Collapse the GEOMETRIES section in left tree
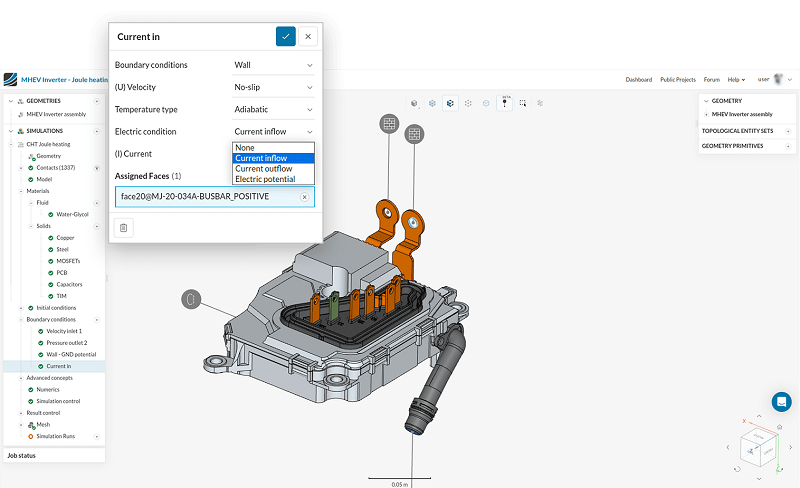 pyautogui.click(x=11, y=101)
